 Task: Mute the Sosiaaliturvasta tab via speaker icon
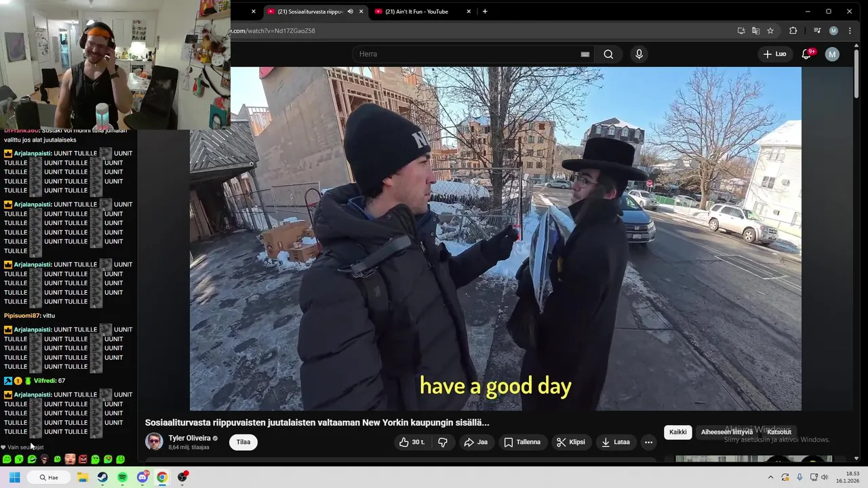pyautogui.click(x=350, y=12)
